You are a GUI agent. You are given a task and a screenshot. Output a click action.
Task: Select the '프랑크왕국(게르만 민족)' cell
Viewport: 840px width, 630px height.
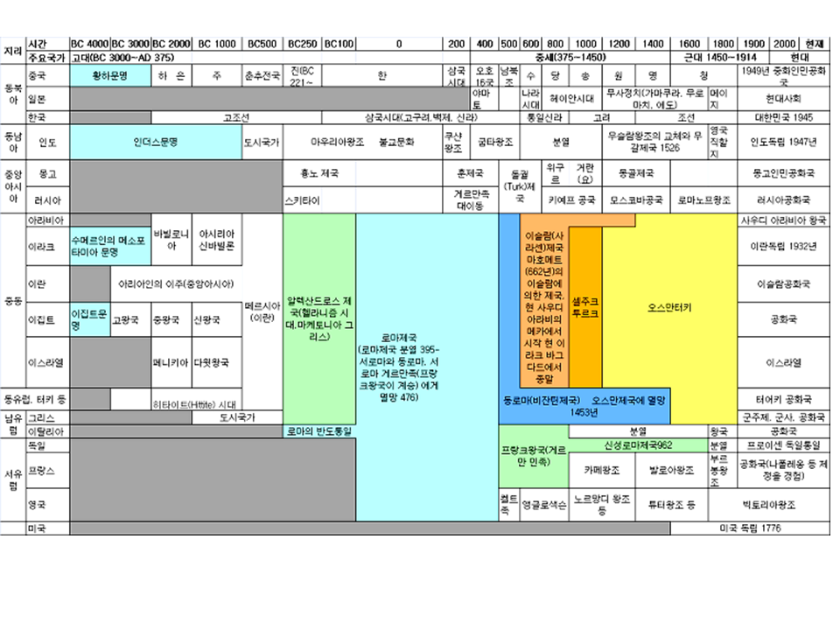coord(534,456)
